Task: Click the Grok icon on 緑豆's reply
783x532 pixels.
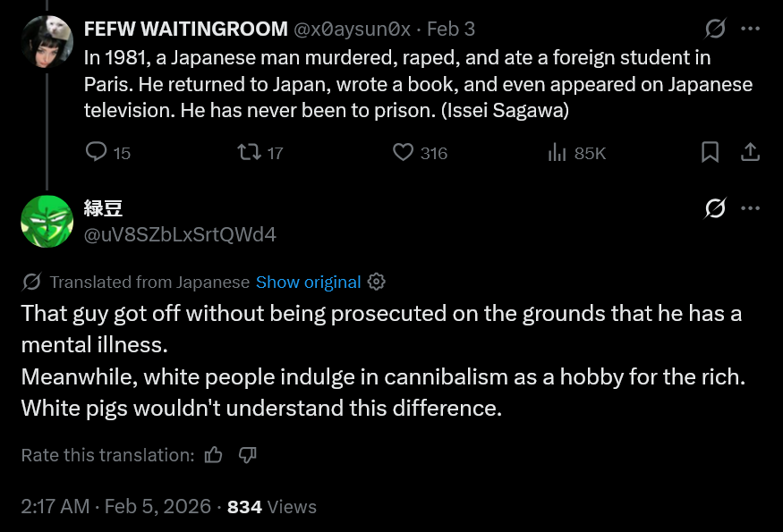Action: (715, 208)
